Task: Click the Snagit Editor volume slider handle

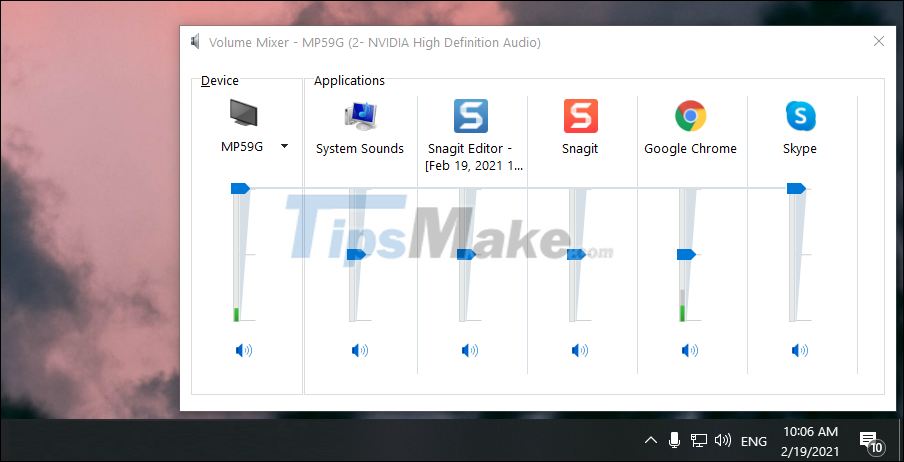Action: coord(466,254)
